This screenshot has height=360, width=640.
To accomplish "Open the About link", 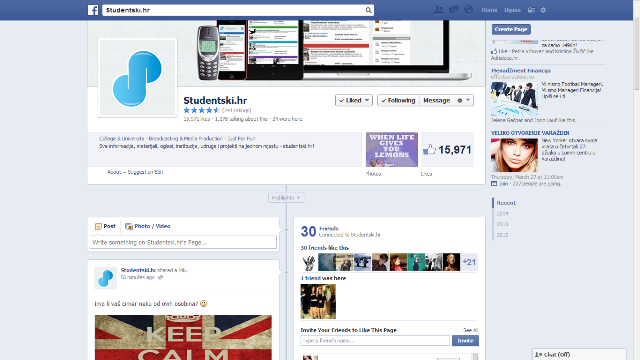I will pyautogui.click(x=114, y=172).
